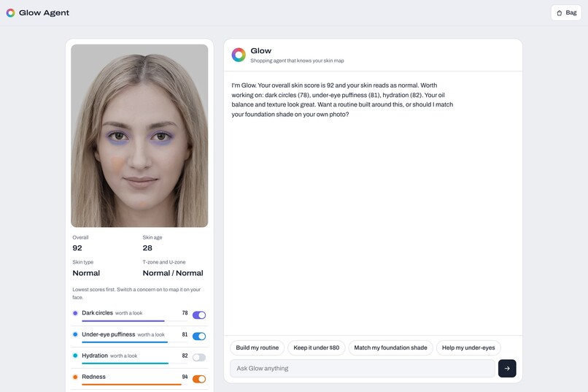Turn off the Under-eye puffiness toggle
The height and width of the screenshot is (392, 588).
click(199, 337)
